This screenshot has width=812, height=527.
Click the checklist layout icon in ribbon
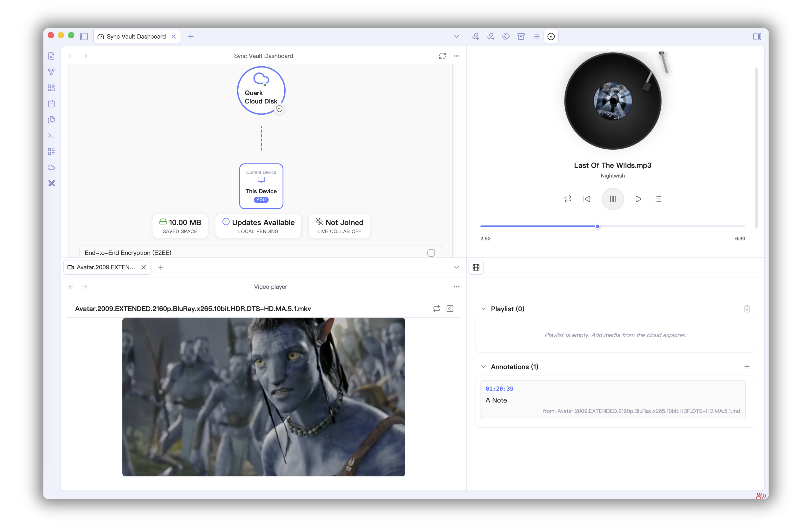pyautogui.click(x=51, y=152)
